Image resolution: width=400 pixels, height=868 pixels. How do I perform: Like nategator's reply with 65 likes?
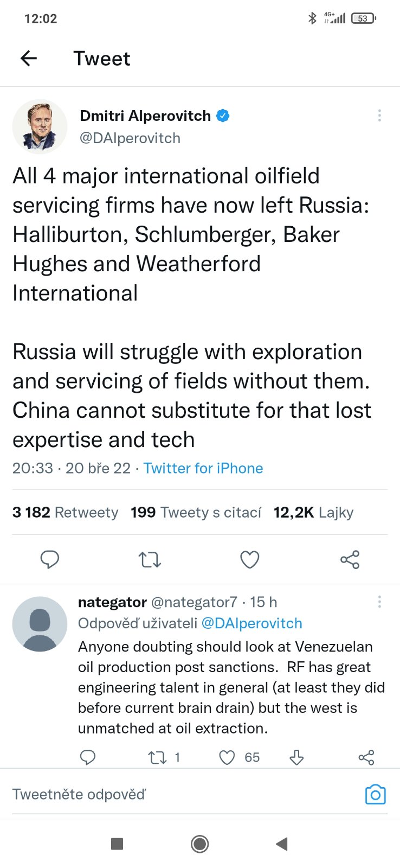227,757
